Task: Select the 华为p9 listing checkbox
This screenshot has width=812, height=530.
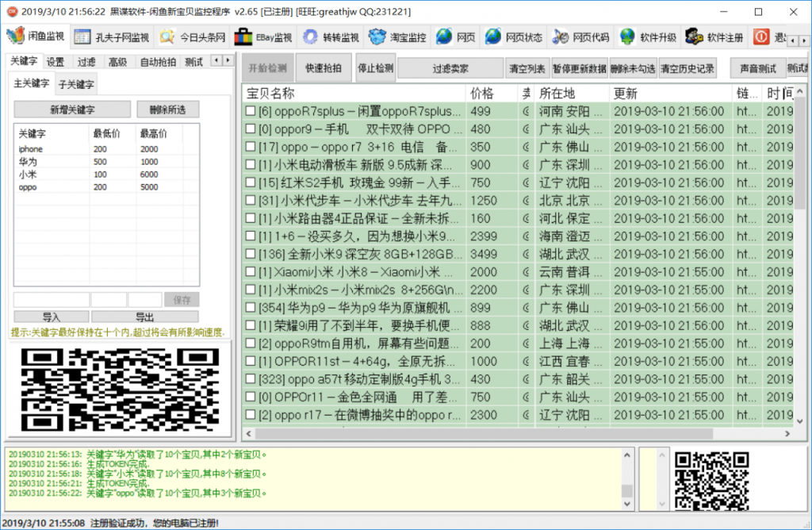Action: pyautogui.click(x=251, y=308)
